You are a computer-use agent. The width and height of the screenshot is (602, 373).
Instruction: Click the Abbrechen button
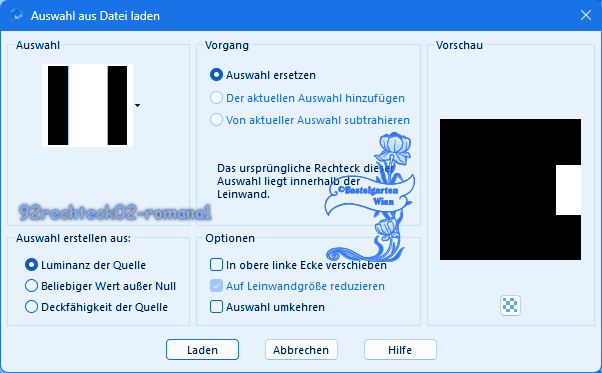click(301, 350)
